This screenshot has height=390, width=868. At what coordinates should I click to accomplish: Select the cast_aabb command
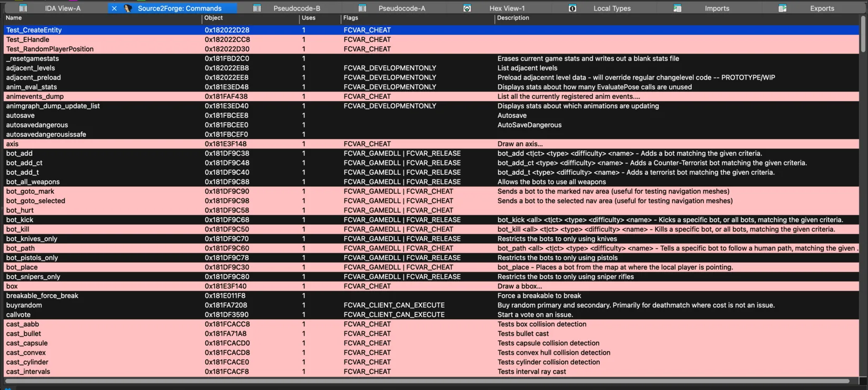pos(431,324)
